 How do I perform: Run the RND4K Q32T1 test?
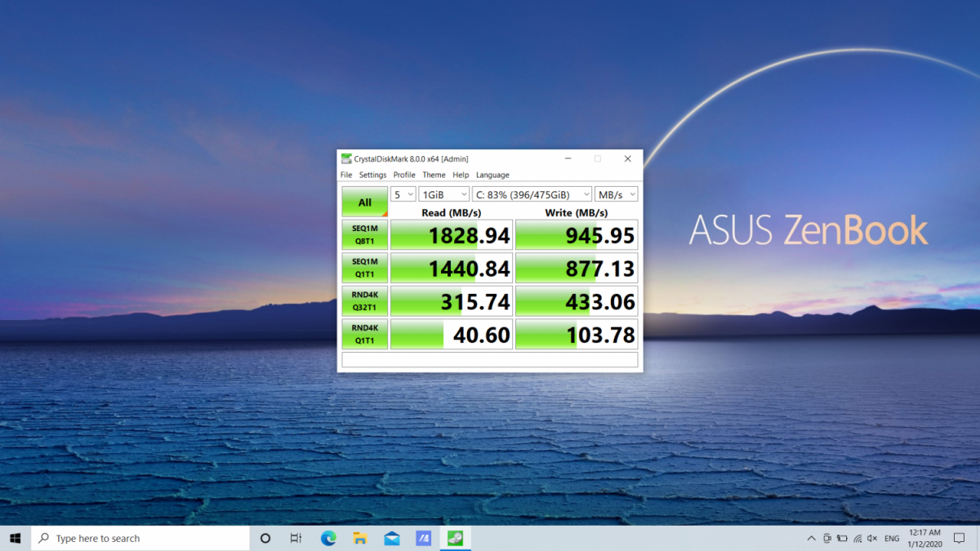pos(364,301)
